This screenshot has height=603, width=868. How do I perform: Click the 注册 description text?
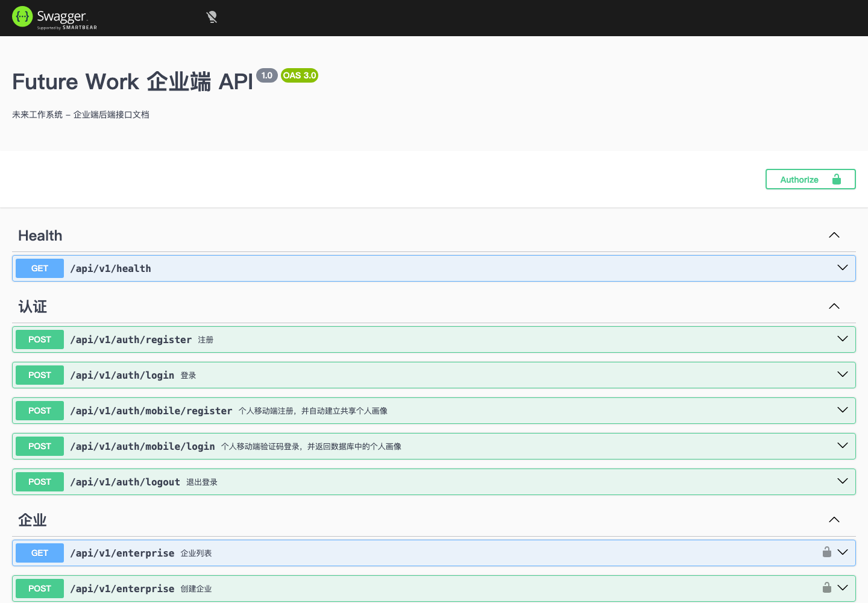pos(206,339)
